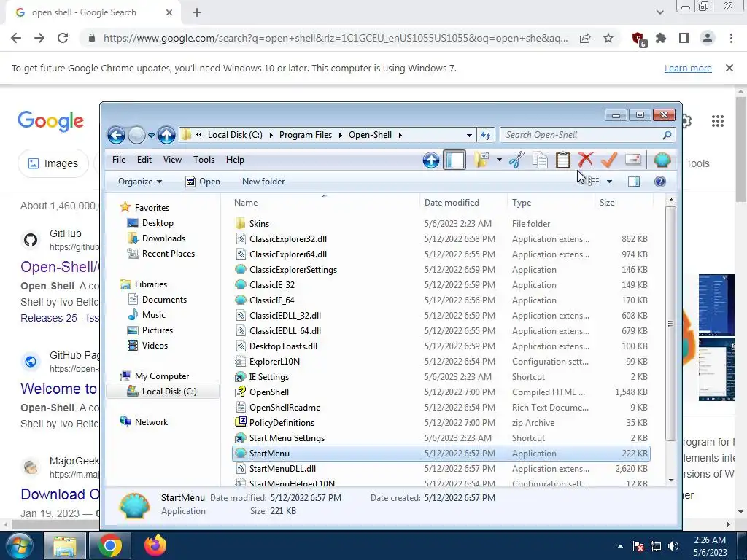Click Learn more link in Chrome infobar
The height and width of the screenshot is (560, 747).
coord(688,68)
